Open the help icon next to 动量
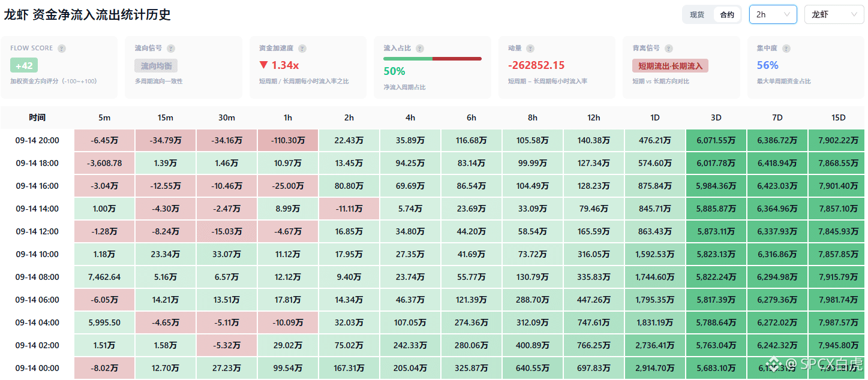 pyautogui.click(x=530, y=49)
